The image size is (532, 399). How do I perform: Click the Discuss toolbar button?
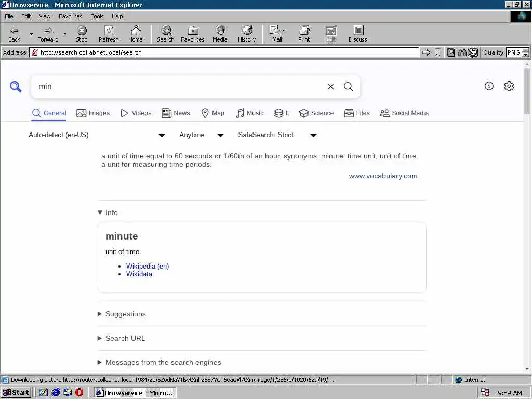(x=357, y=34)
